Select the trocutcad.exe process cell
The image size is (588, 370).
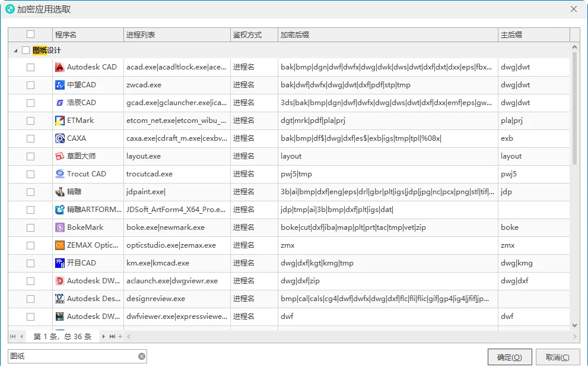(177, 174)
